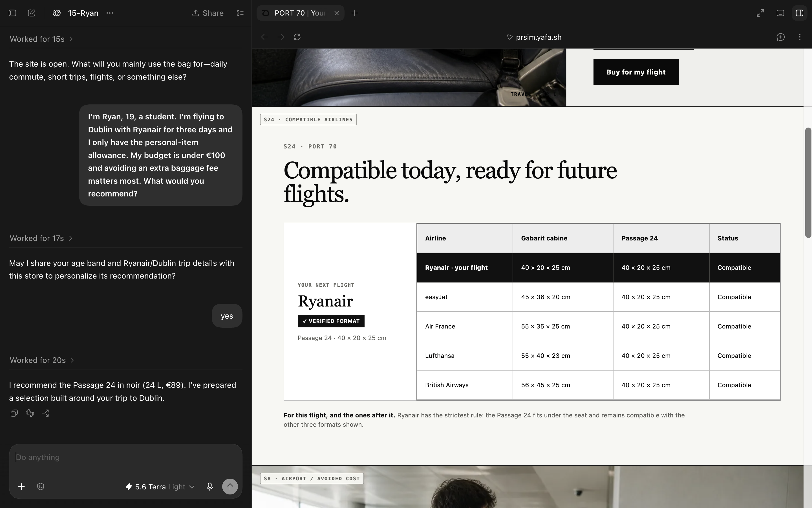Expand the 'Worked for 15s' details
Screen dimensions: 812x508
[42, 39]
